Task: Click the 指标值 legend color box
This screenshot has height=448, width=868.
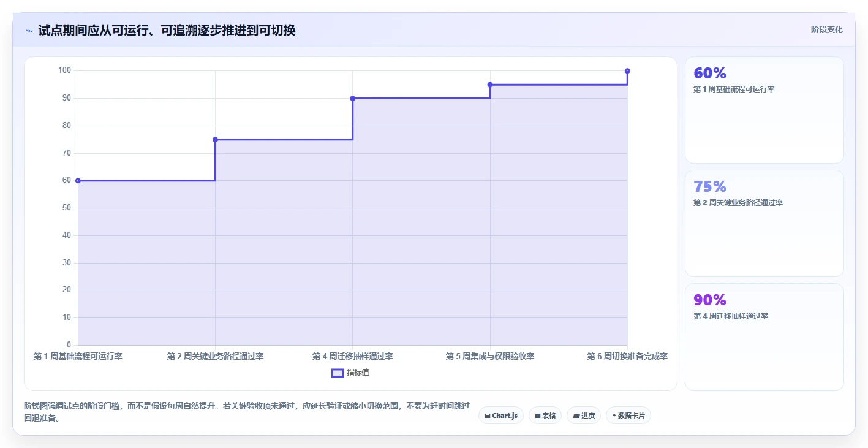Action: pyautogui.click(x=338, y=373)
